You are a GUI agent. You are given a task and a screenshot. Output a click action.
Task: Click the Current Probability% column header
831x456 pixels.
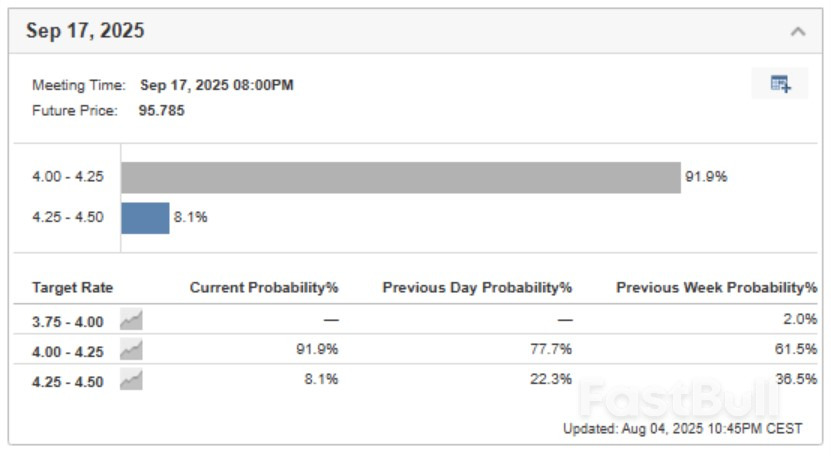point(264,288)
